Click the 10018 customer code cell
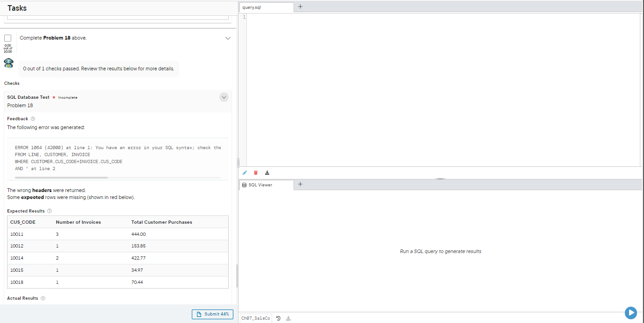Viewport: 644px width, 323px height. [x=17, y=282]
